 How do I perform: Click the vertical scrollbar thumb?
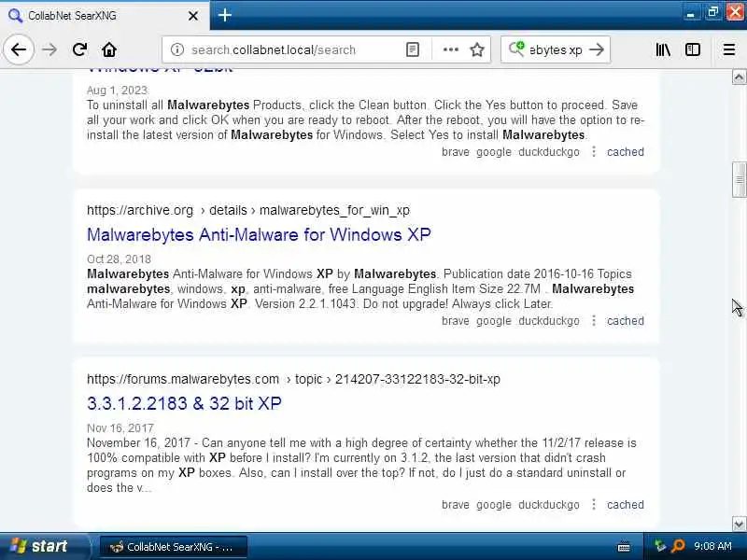click(x=739, y=179)
